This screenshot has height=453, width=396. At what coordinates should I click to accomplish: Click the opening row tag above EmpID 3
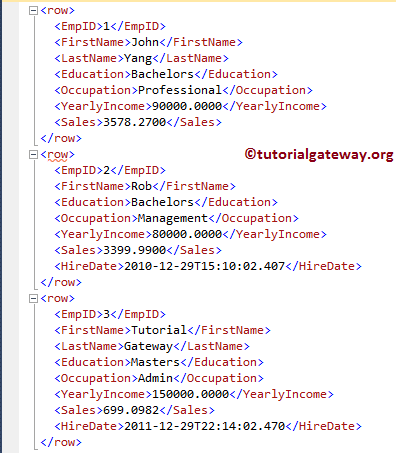[x=57, y=298]
